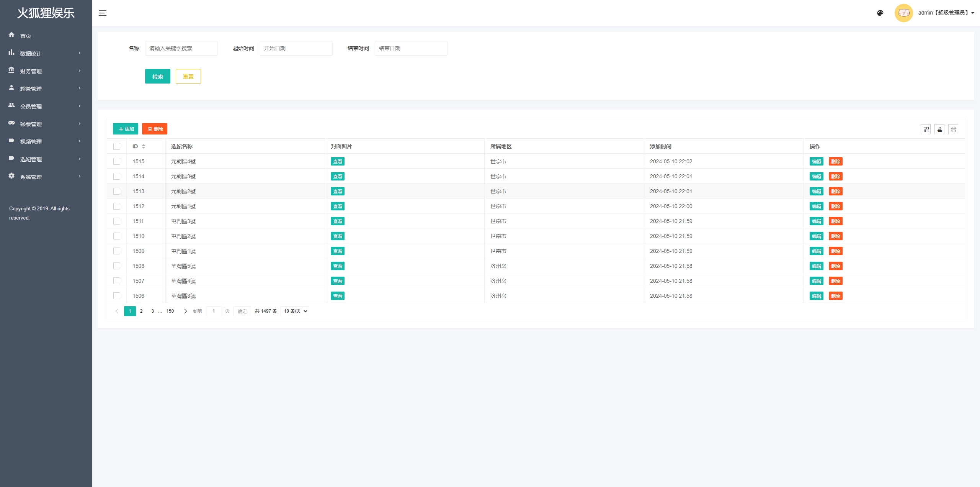Viewport: 980px width, 487px height.
Task: Open the theme color palette icon
Action: [880, 13]
